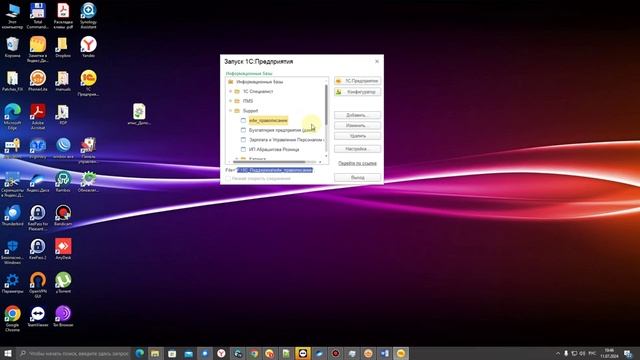Open Yandex browser from the taskbar

(x=221, y=353)
